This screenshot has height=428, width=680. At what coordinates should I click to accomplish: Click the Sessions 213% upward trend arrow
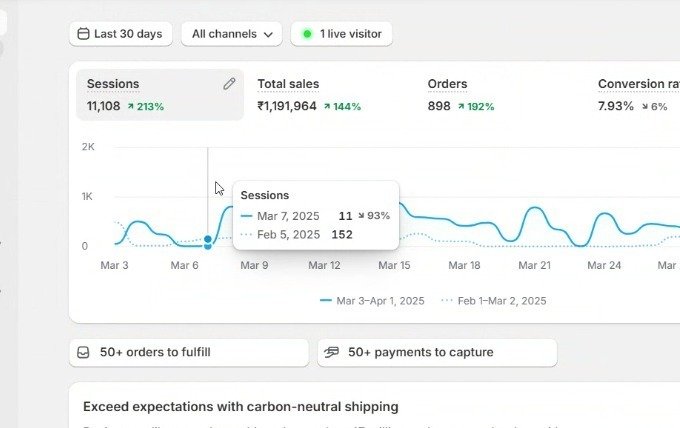pos(131,106)
